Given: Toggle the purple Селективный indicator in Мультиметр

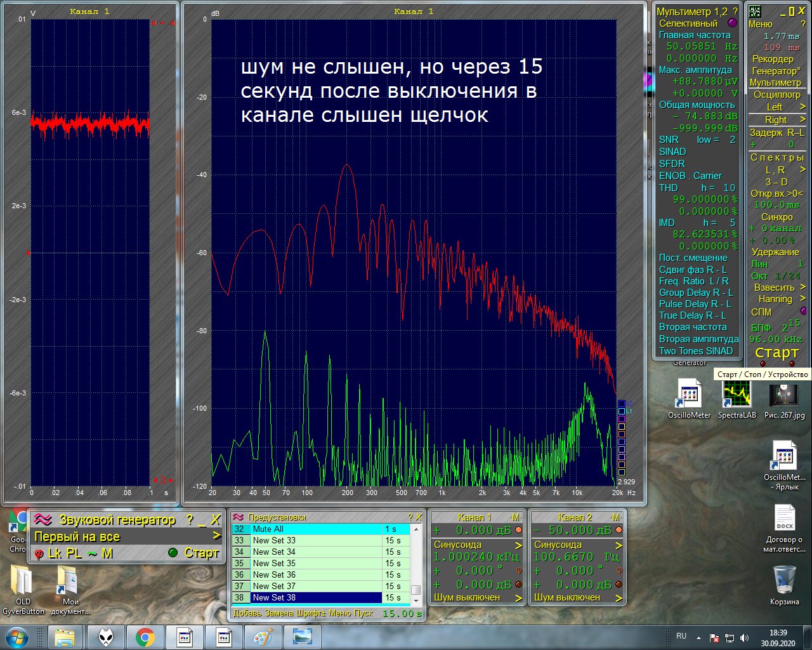Looking at the screenshot, I should coord(733,23).
